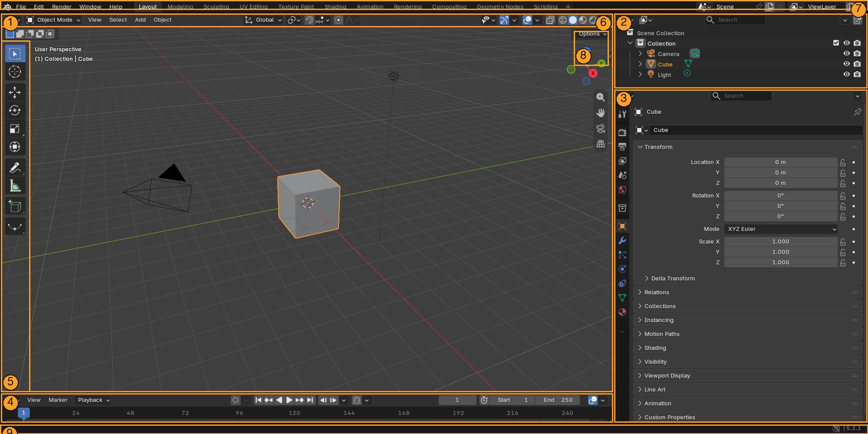Toggle camera view icon in viewport
Viewport: 868px width, 434px height.
601,128
